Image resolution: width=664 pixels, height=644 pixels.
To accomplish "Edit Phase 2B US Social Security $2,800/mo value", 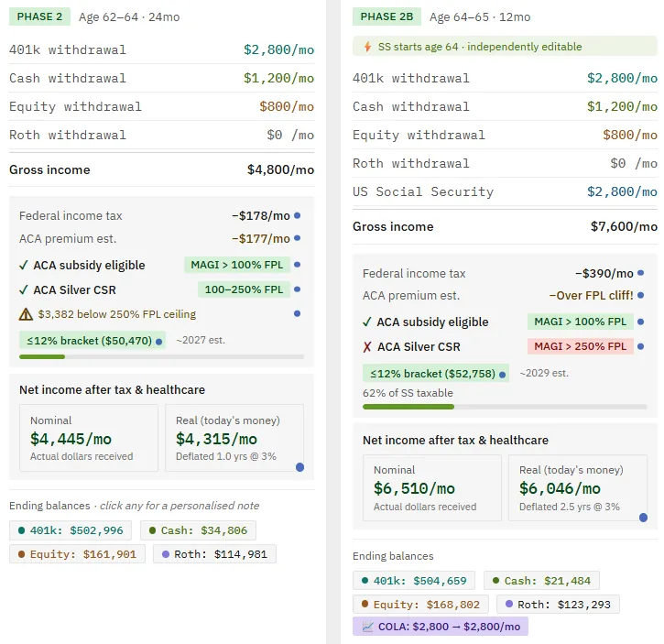I will pyautogui.click(x=622, y=191).
